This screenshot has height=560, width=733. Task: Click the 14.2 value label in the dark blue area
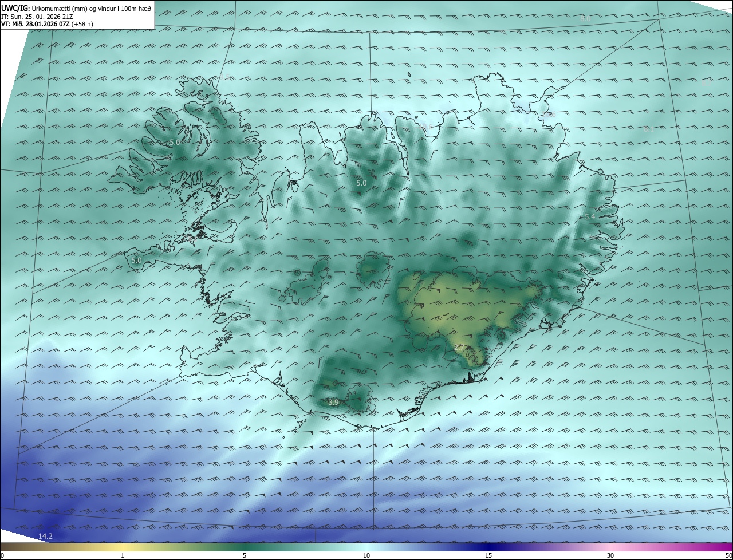click(45, 536)
